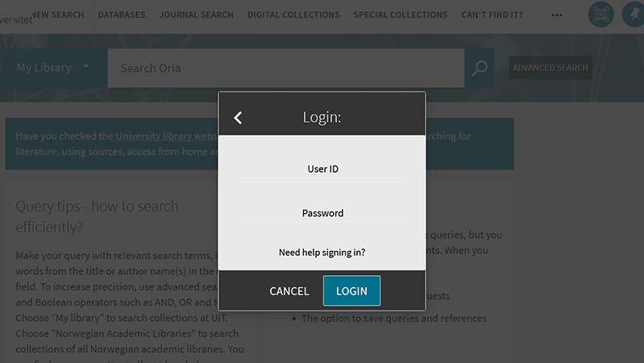The image size is (644, 363).
Task: Focus the Password field
Action: tap(322, 214)
